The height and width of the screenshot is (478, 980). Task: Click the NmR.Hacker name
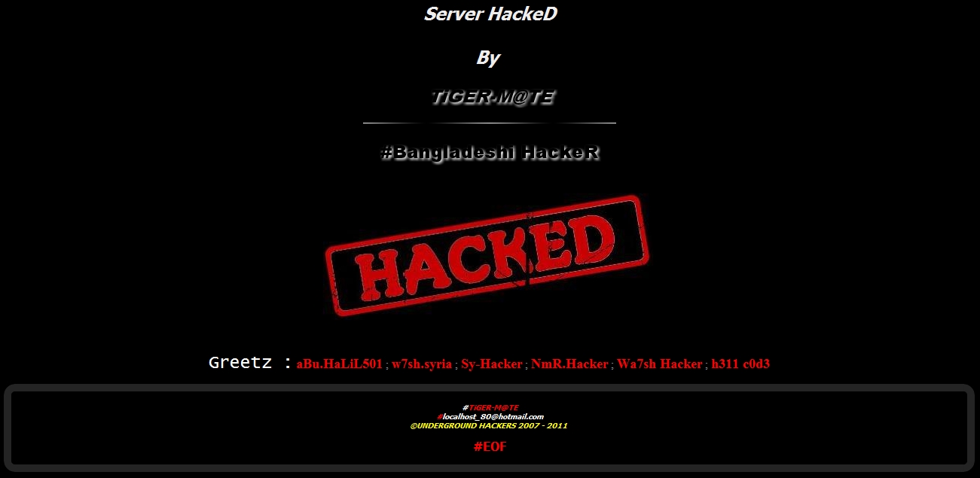pyautogui.click(x=569, y=364)
